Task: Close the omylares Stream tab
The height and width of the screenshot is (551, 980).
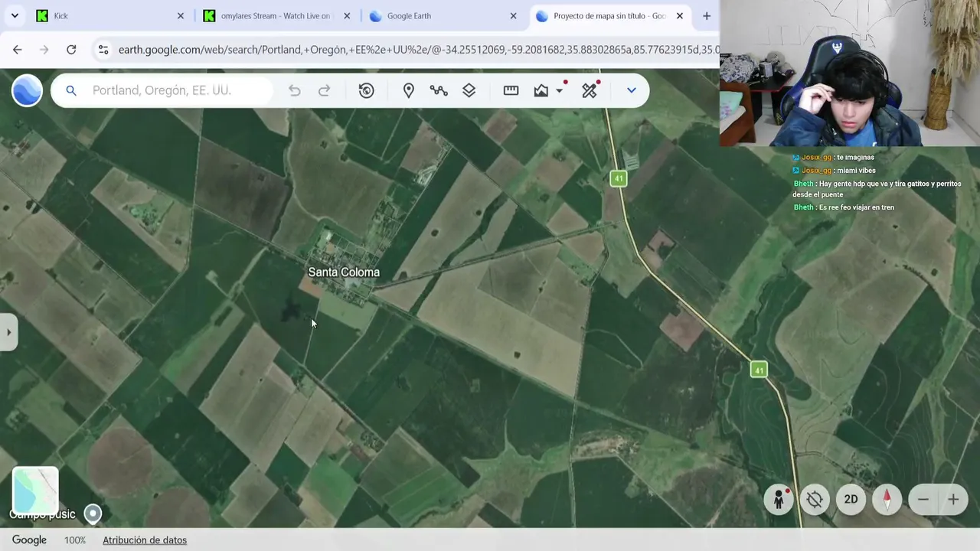Action: (x=347, y=16)
